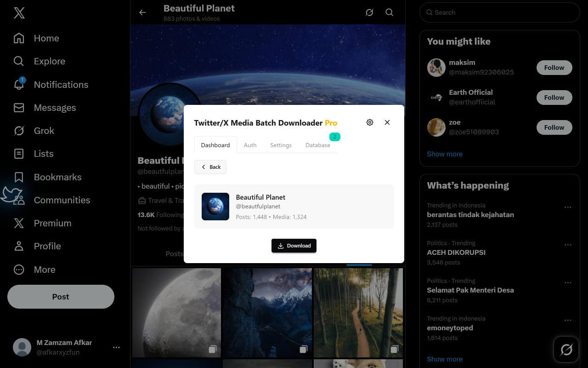Screen dimensions: 588x368
Task: Check Notifications with the bell icon
Action: pos(61,85)
